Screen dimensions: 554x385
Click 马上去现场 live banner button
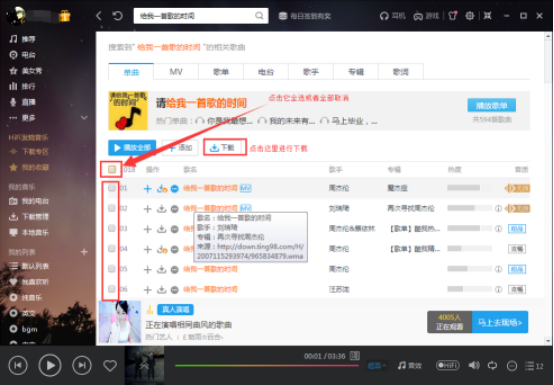coord(500,322)
